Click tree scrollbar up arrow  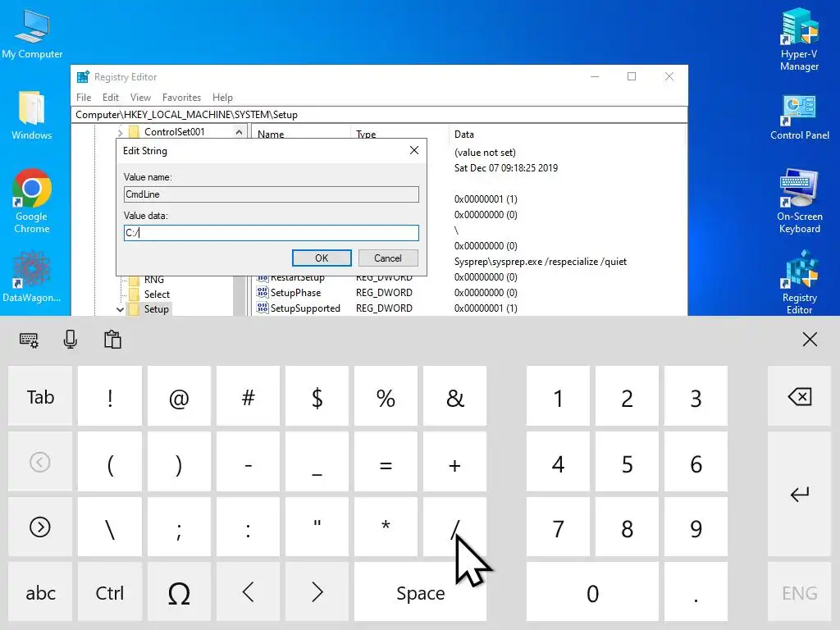239,132
